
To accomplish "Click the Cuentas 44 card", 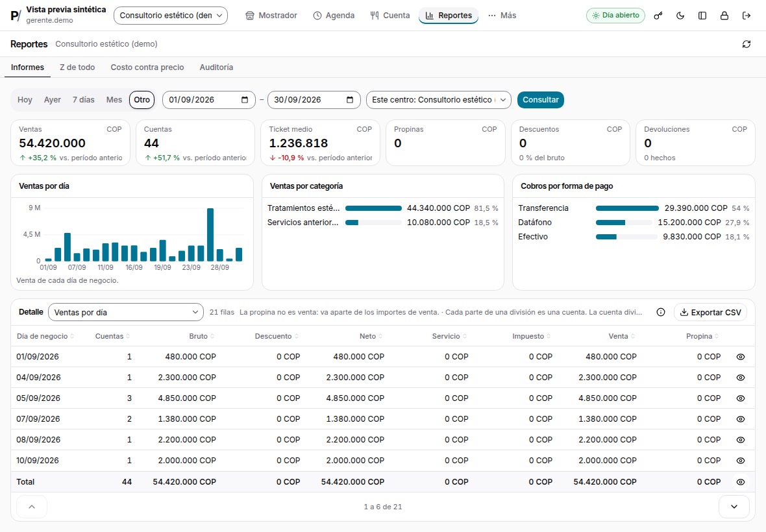I will 195,143.
